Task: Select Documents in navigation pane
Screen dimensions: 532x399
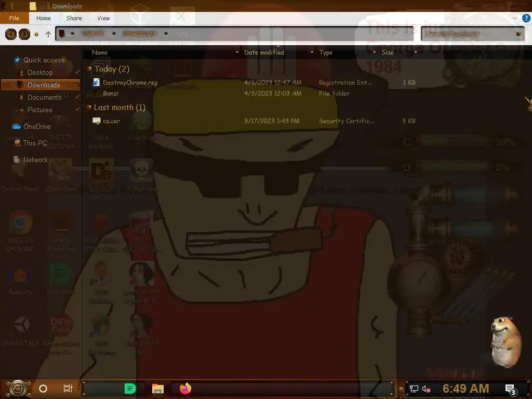Action: tap(45, 97)
